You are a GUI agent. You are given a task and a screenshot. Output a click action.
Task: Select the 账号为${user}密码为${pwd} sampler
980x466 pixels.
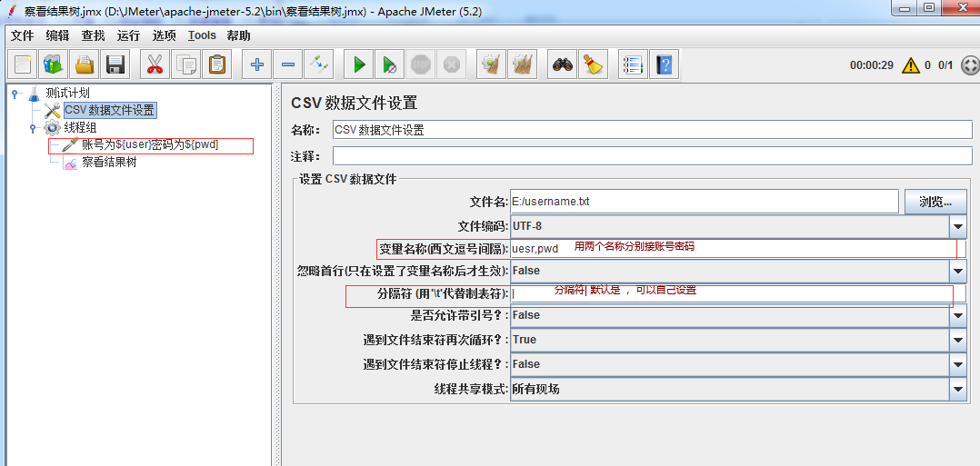(150, 145)
